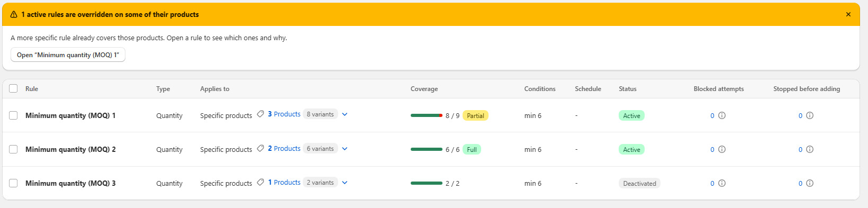Open the "2 Products" link
This screenshot has height=208, width=868.
284,148
